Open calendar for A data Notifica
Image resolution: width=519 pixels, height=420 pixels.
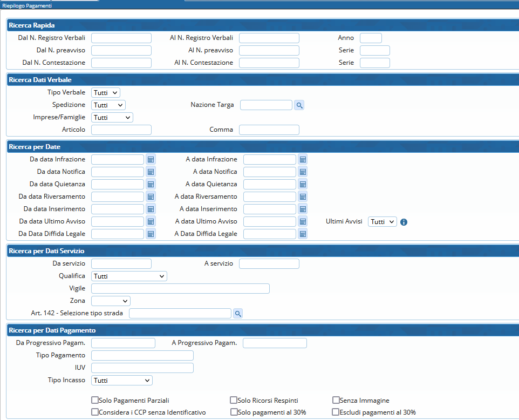(x=303, y=172)
